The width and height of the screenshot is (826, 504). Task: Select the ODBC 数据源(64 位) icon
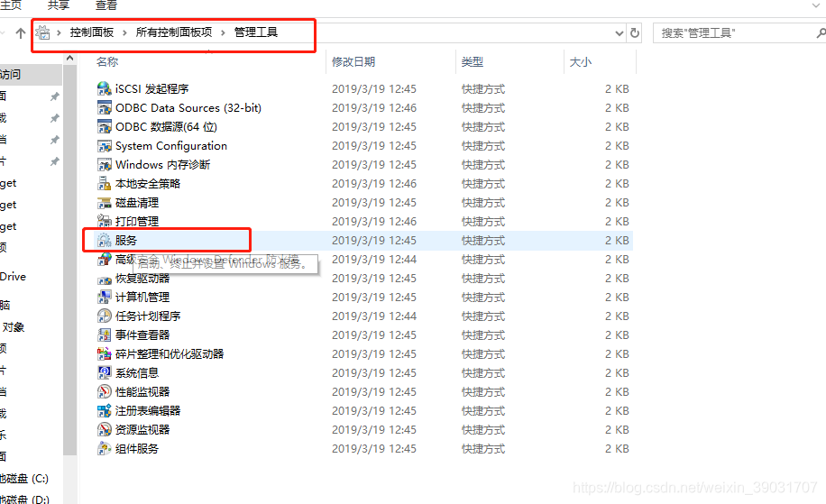tap(105, 126)
